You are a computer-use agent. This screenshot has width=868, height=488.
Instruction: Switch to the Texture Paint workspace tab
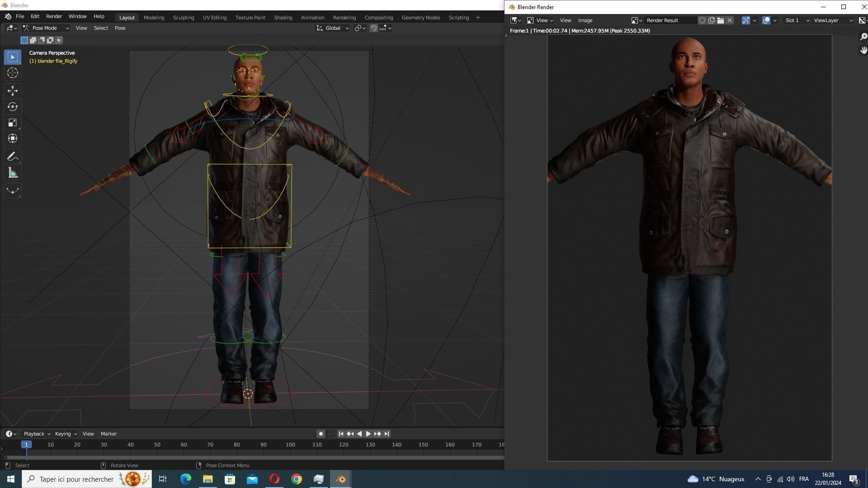[x=250, y=18]
